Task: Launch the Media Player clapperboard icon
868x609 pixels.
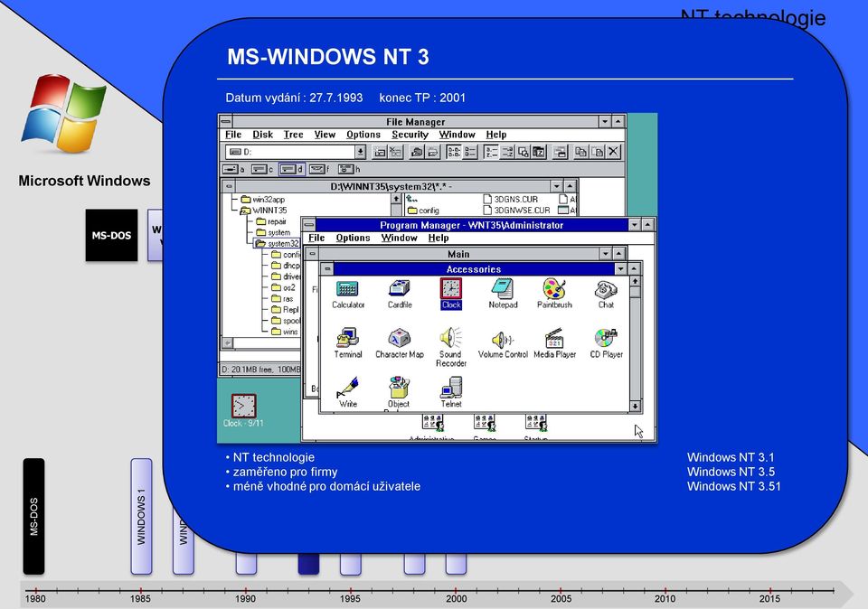Action: point(554,343)
